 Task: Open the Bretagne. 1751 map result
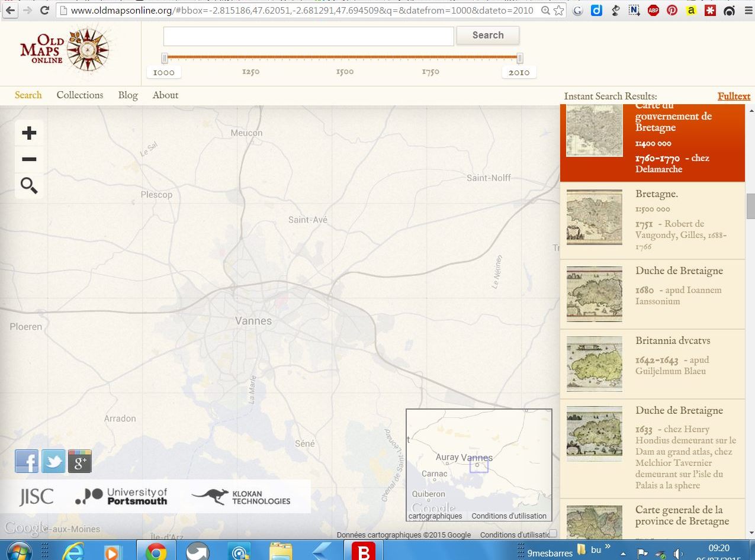tap(653, 221)
